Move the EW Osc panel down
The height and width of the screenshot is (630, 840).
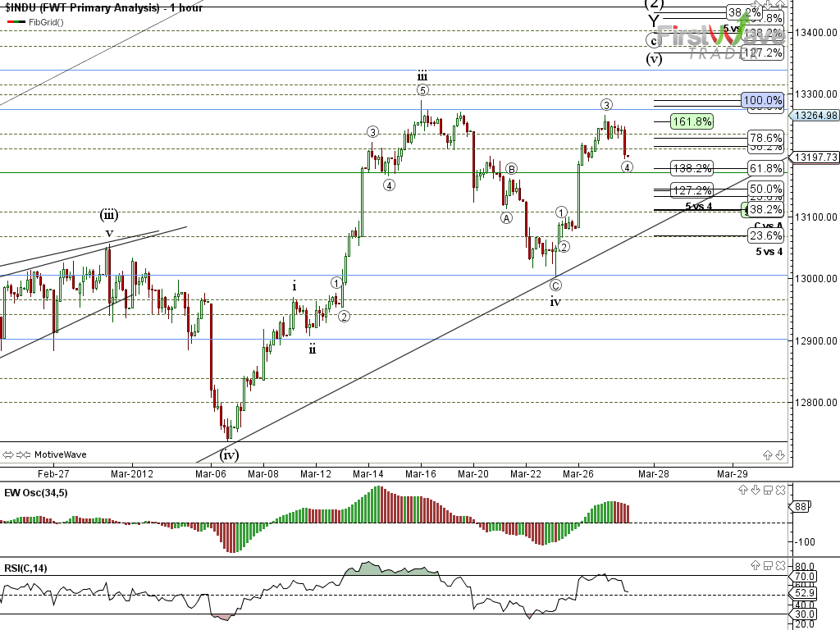(755, 490)
